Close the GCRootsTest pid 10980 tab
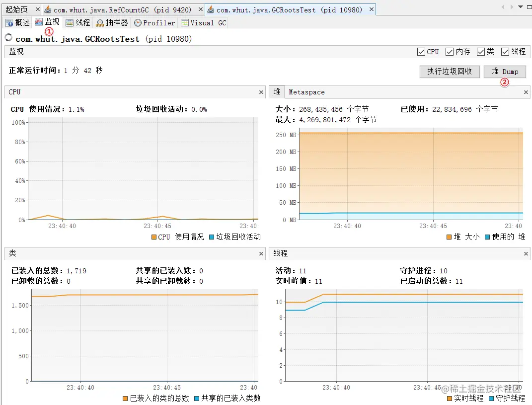The width and height of the screenshot is (532, 405). (x=372, y=9)
